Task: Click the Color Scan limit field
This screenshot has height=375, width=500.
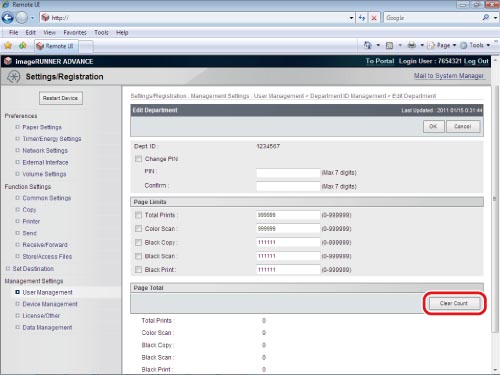Action: click(288, 229)
